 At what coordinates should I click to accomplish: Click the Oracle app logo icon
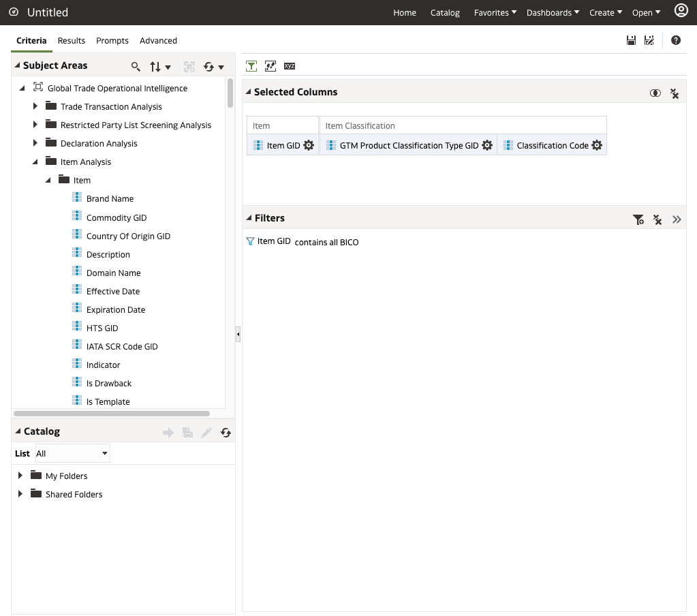(14, 12)
